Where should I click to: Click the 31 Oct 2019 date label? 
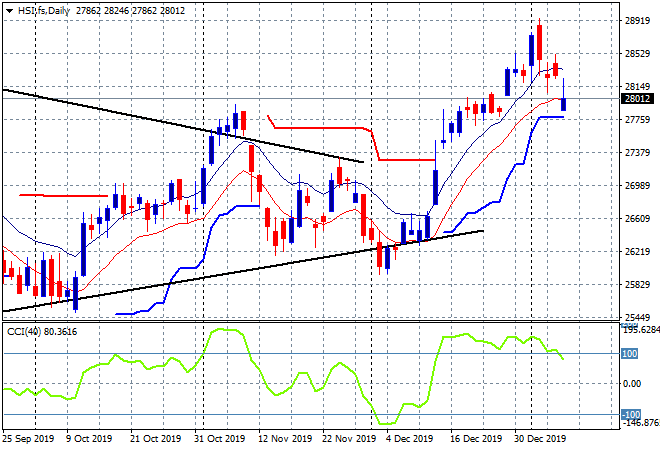click(x=219, y=439)
